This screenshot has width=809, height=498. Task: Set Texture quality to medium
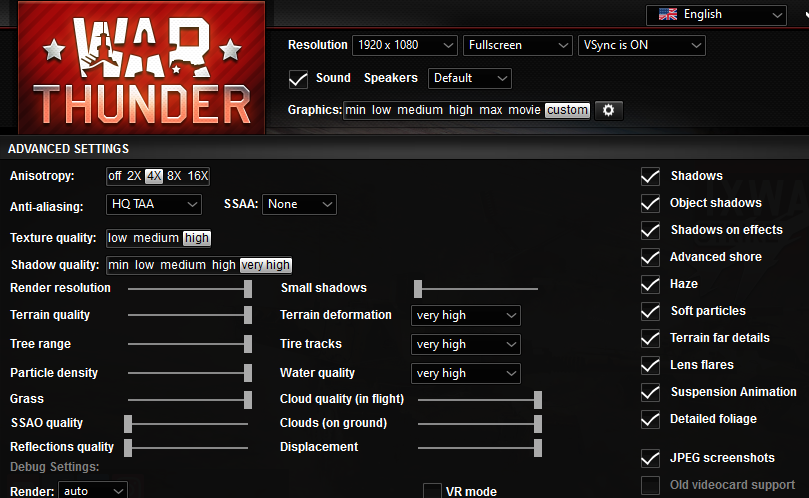click(156, 238)
